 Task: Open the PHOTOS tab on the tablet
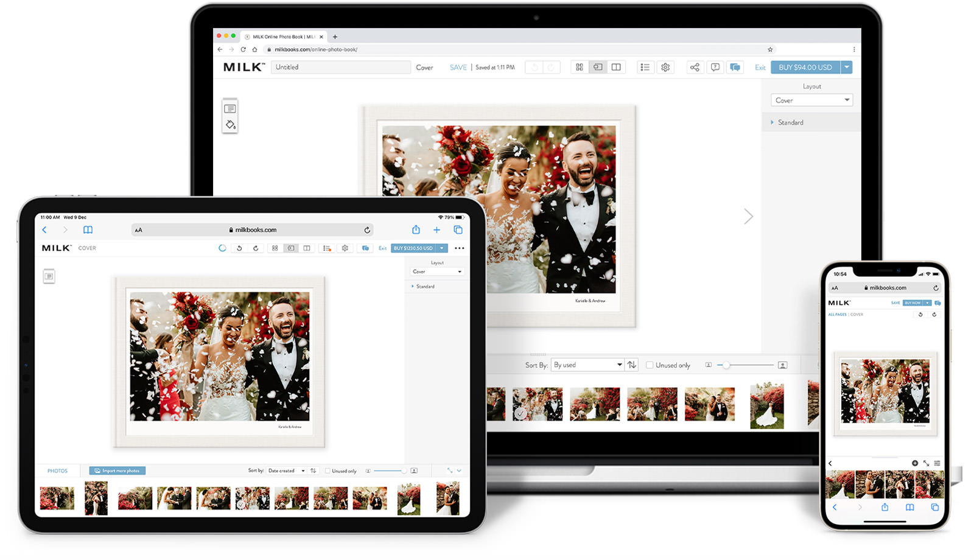point(57,471)
